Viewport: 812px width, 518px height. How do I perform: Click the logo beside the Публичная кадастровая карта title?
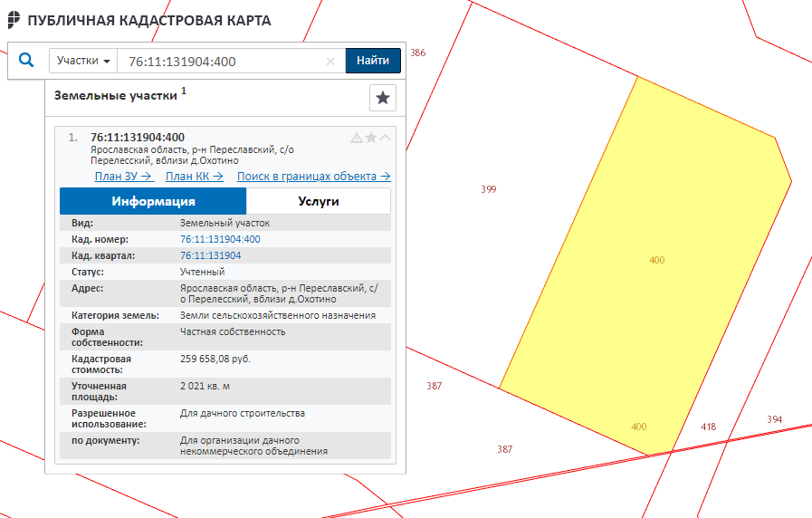[14, 20]
